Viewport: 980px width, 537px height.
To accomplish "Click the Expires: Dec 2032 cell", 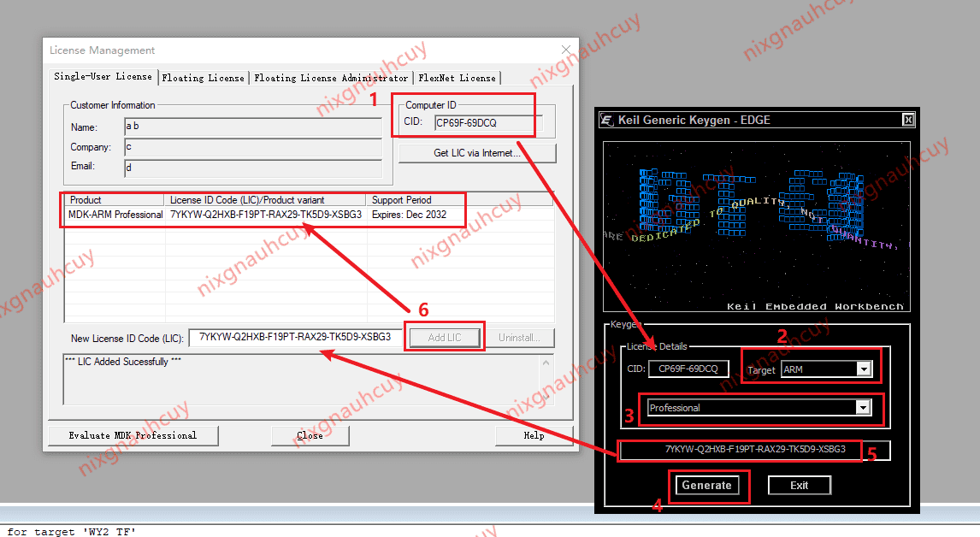I will coord(410,215).
